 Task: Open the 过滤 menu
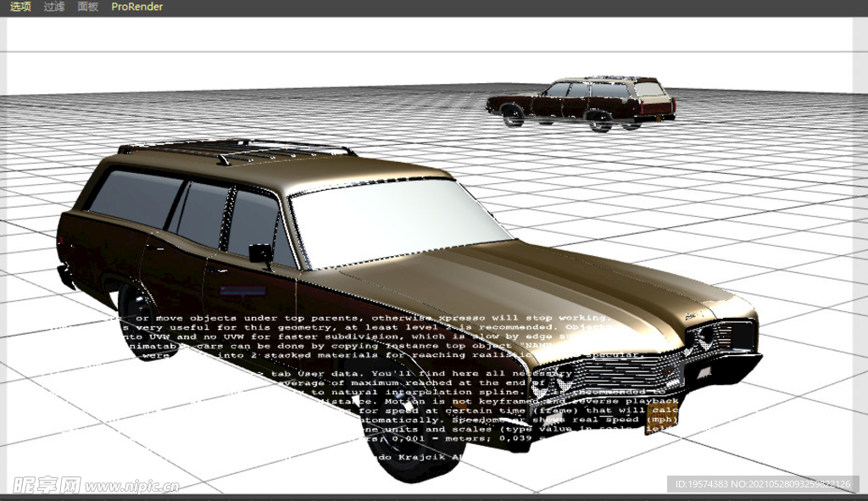click(x=54, y=7)
